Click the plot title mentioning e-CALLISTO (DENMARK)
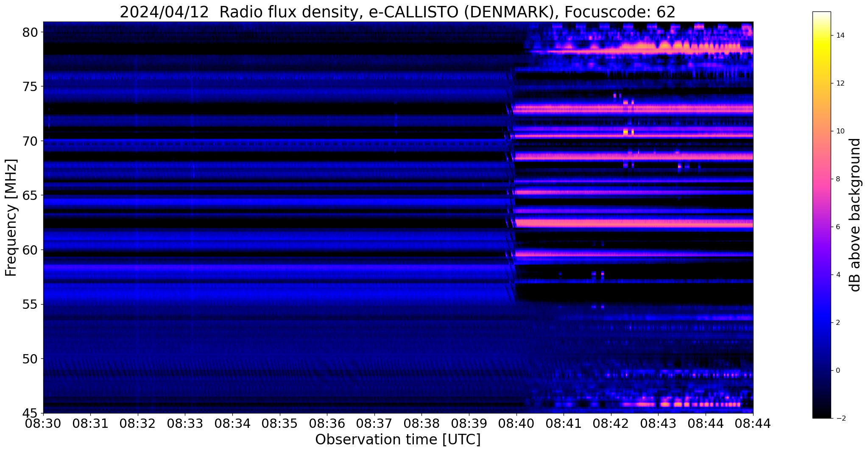This screenshot has height=452, width=868. 397,12
